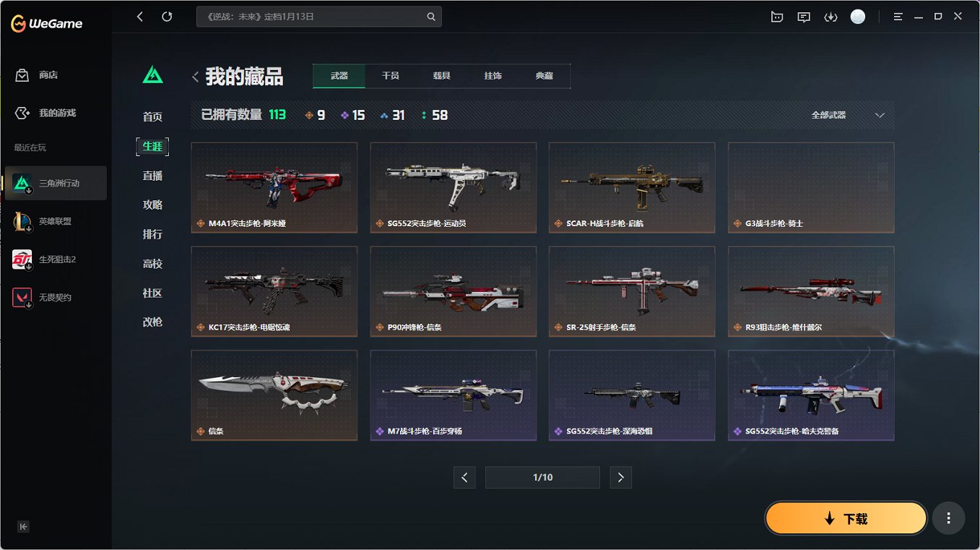The image size is (980, 550).
Task: Go to next page of collection
Action: click(621, 477)
